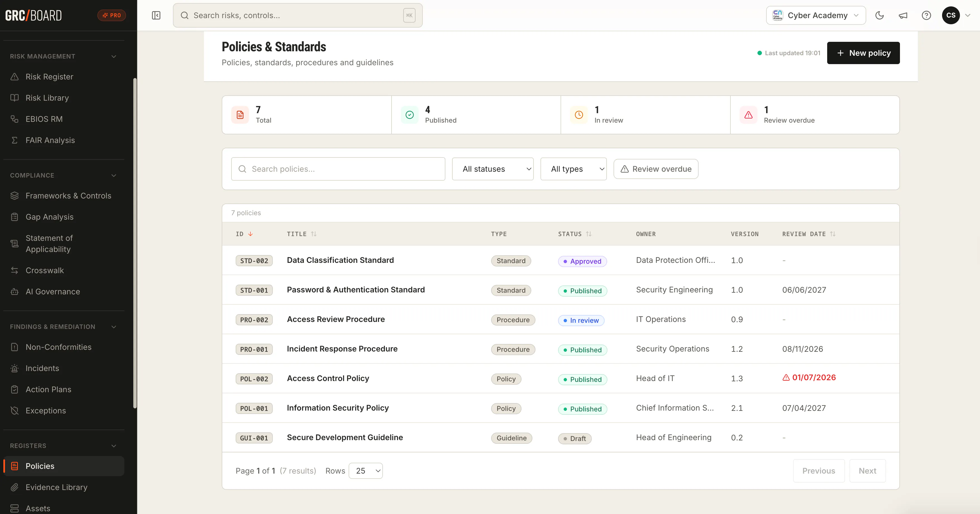Click the STD-002 ID badge
This screenshot has width=980, height=514.
coord(254,261)
